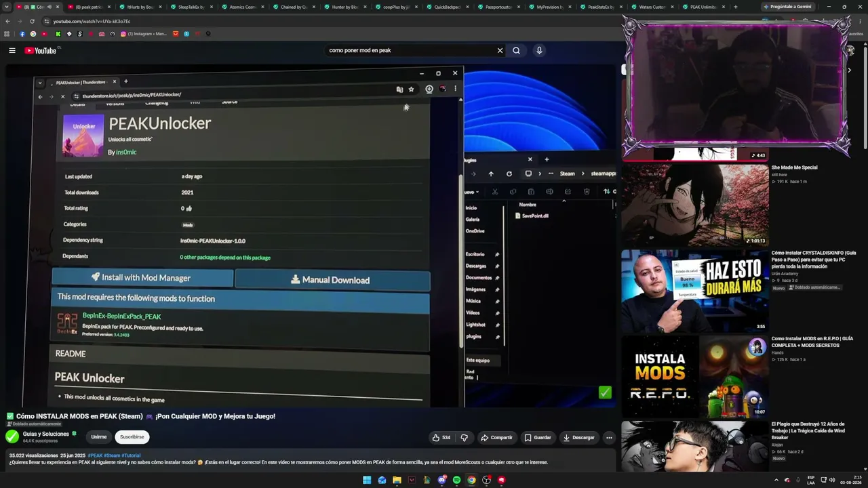Select the SavePoint.dll file in Explorer
868x488 pixels.
click(532, 216)
